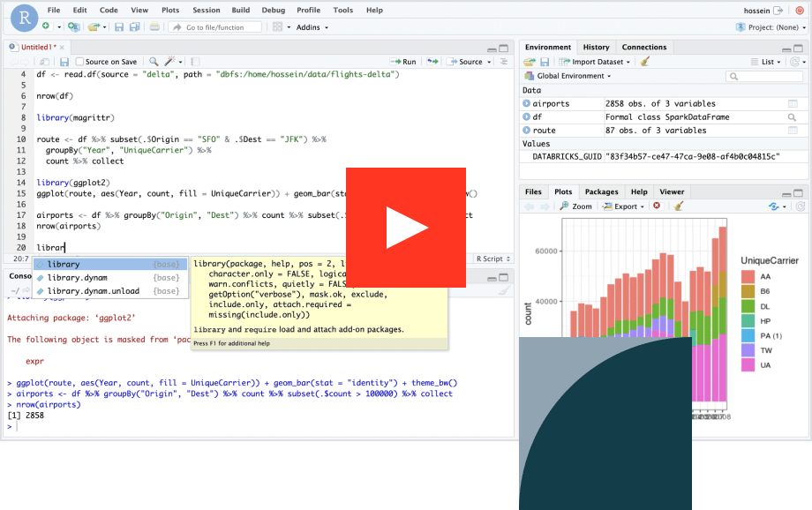The height and width of the screenshot is (510, 812).
Task: Open the code tools magic wand
Action: click(x=171, y=62)
